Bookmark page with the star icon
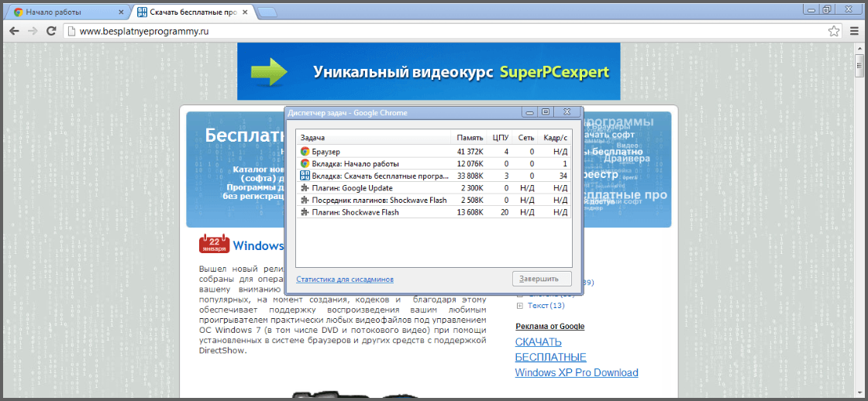868x401 pixels. click(834, 32)
